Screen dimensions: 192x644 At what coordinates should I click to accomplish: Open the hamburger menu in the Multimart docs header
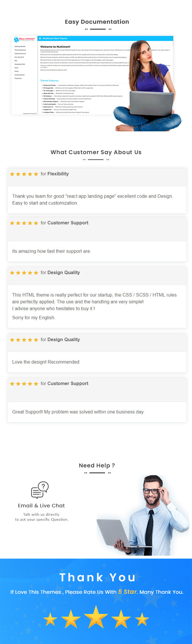coord(40,38)
